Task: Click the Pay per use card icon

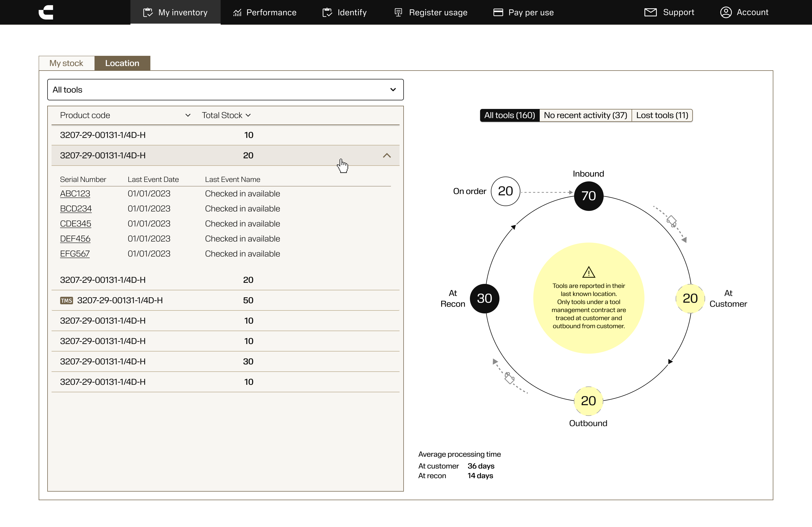Action: [x=498, y=13]
